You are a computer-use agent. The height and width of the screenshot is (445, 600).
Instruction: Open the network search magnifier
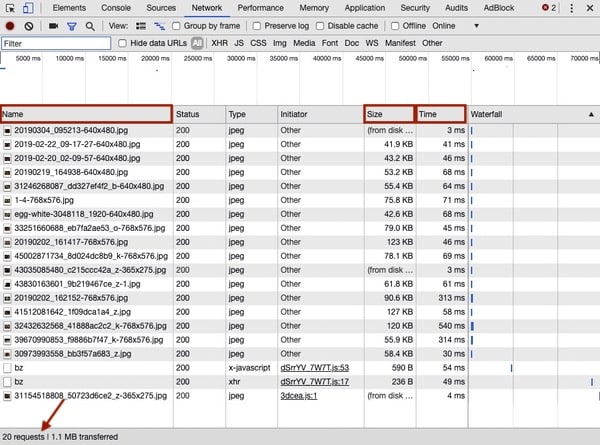90,26
